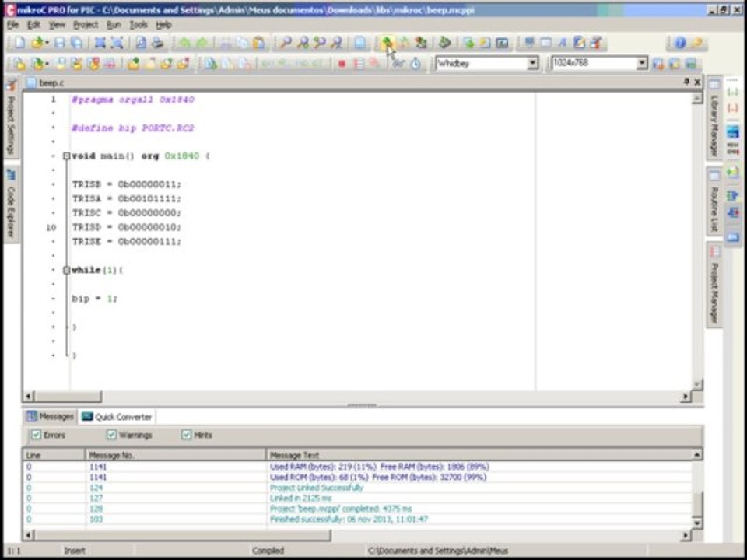
Task: Click the messages horizontal scrollbar thumb
Action: click(x=182, y=535)
